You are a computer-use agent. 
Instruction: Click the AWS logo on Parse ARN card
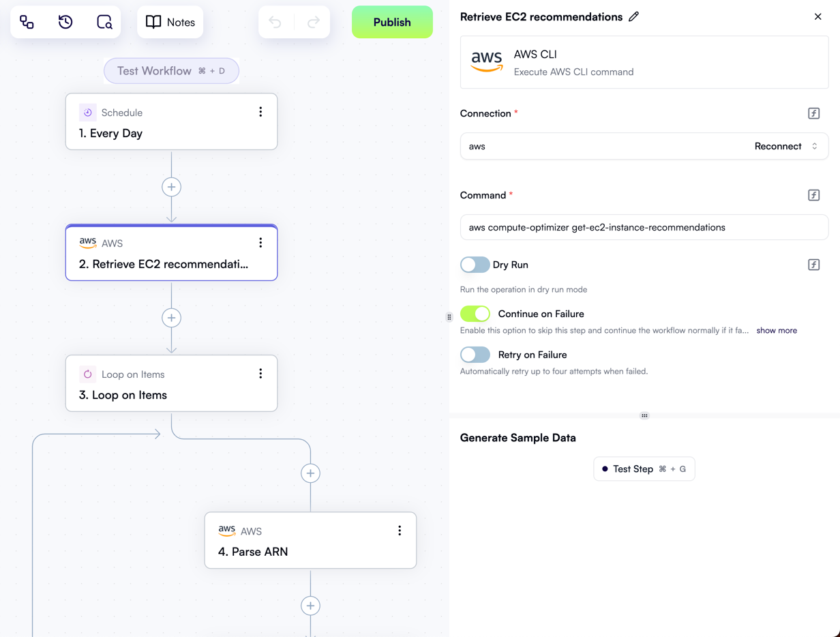[x=226, y=531]
